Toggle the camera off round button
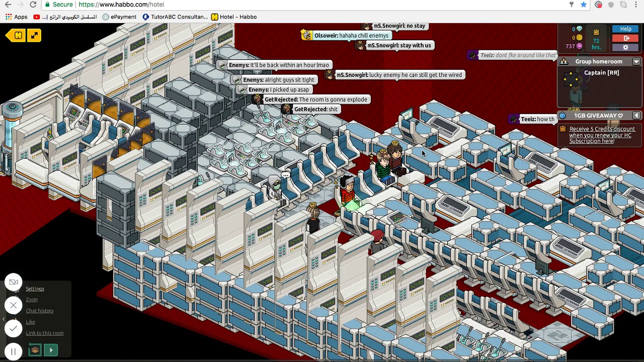644x362 pixels. 14,282
